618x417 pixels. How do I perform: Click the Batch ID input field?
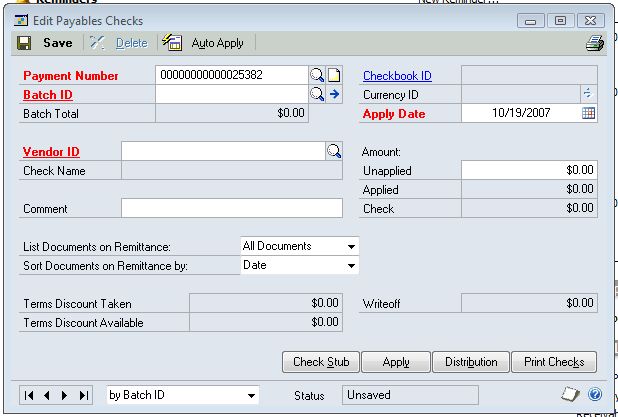tap(232, 94)
